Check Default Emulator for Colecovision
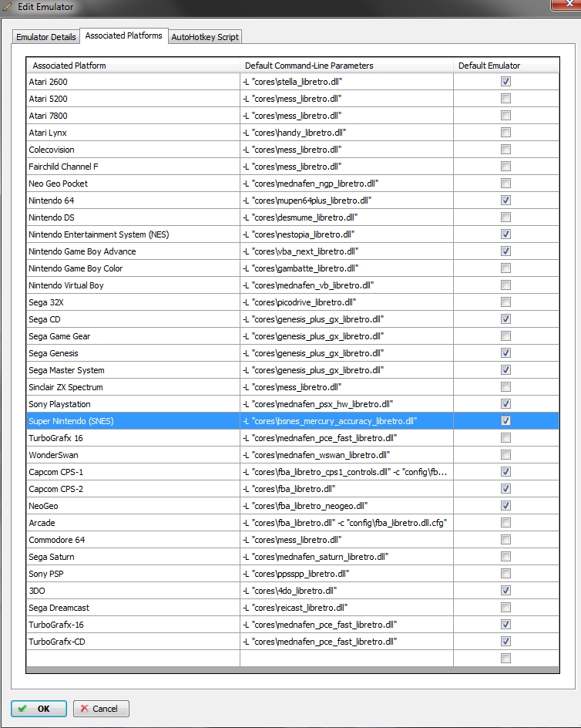 tap(505, 150)
